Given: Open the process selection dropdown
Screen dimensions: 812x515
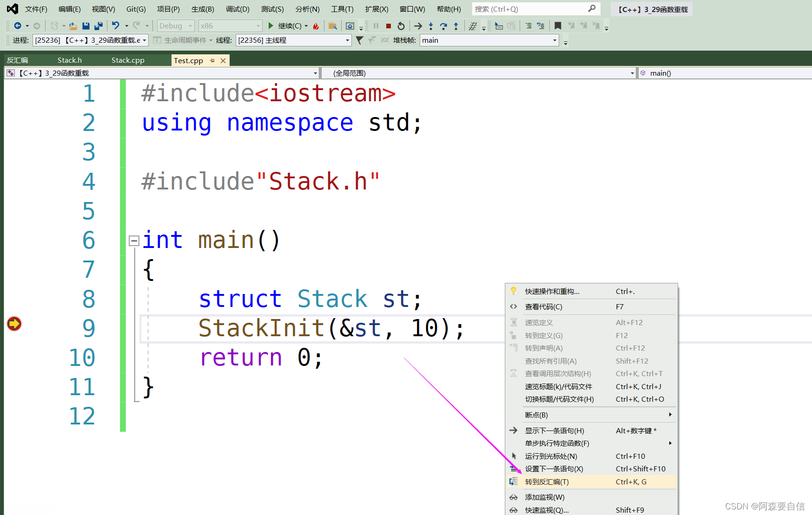Looking at the screenshot, I should (x=91, y=40).
